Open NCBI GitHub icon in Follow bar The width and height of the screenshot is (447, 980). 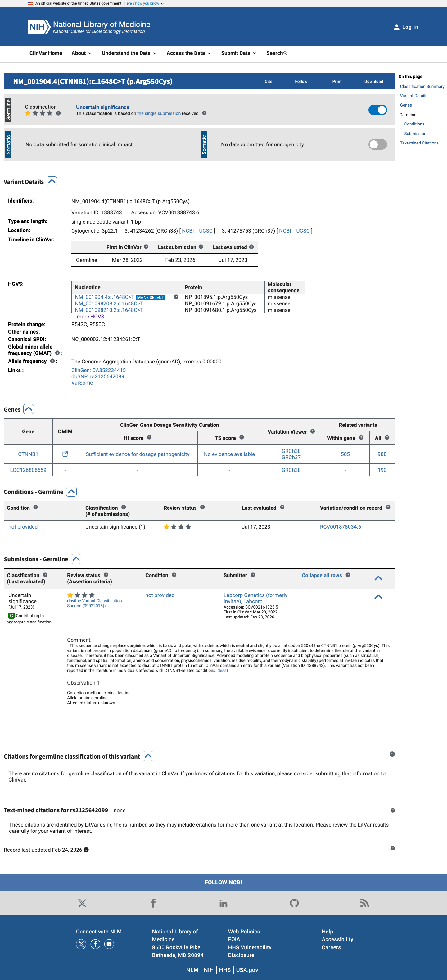[294, 903]
